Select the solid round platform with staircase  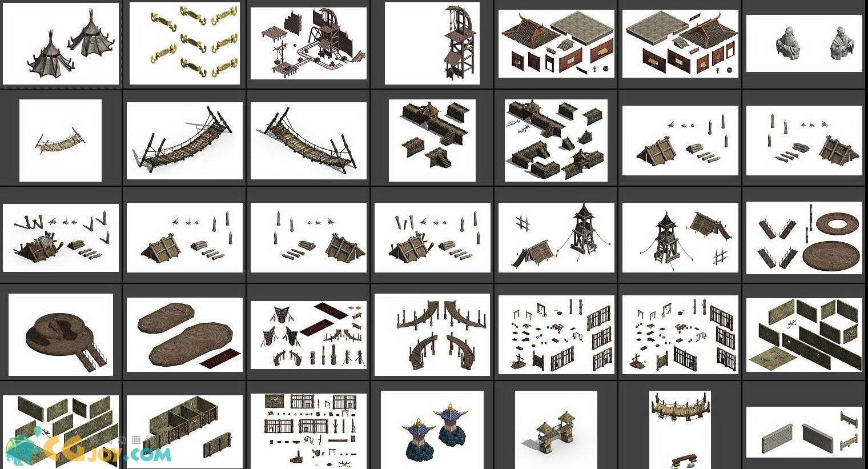tap(61, 335)
